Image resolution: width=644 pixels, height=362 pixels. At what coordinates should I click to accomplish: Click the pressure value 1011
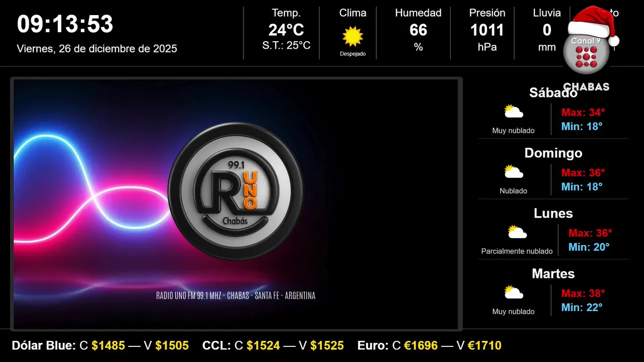pos(487,30)
